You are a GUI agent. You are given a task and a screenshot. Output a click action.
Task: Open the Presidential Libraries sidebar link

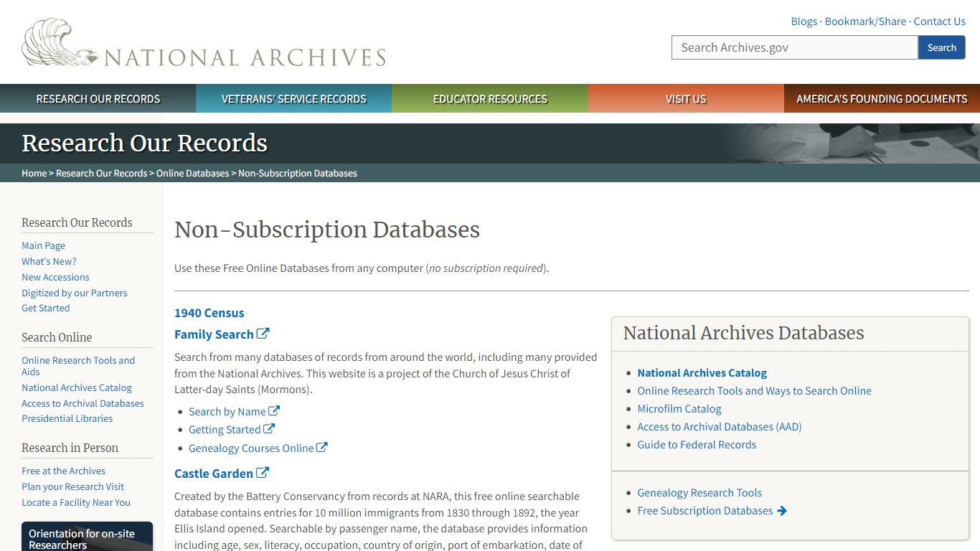click(x=67, y=418)
